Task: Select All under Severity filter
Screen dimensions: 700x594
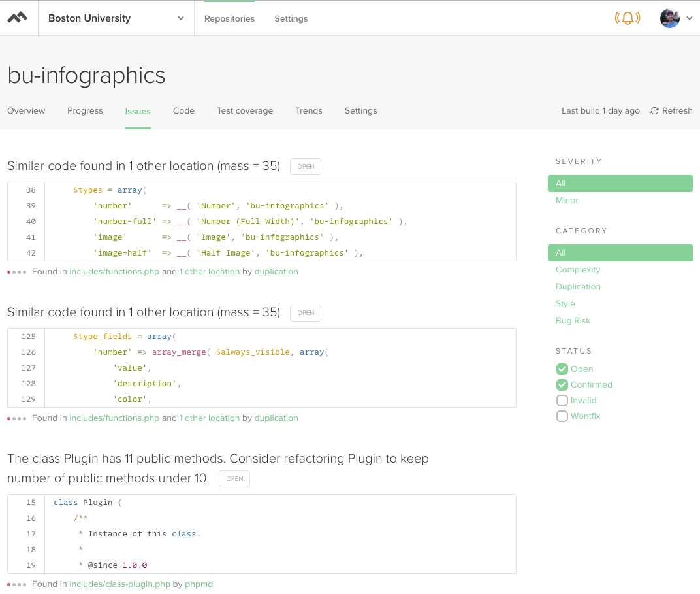Action: 620,184
